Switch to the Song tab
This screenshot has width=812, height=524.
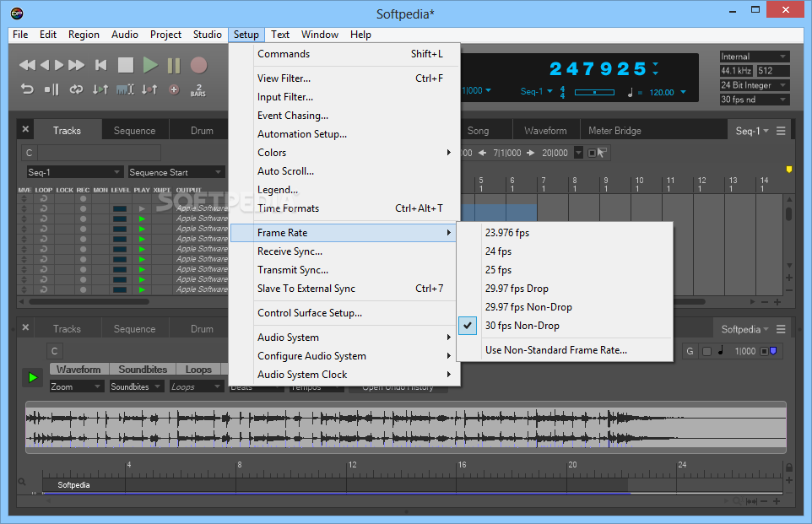point(478,131)
